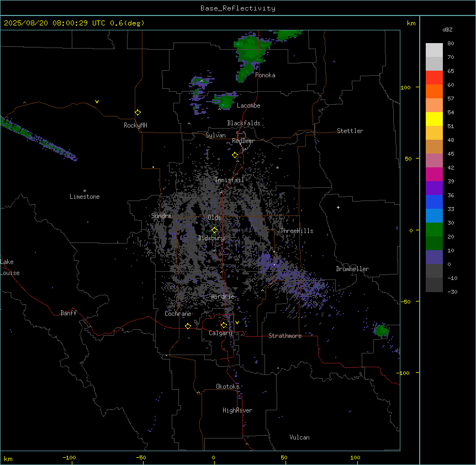Click the yellow diamond marker south of RedDeer

point(235,155)
